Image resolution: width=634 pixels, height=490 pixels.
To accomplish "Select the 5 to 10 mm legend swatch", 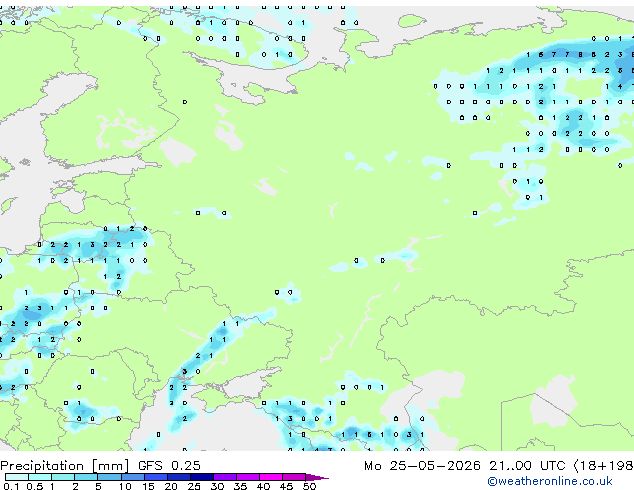I will (x=109, y=477).
